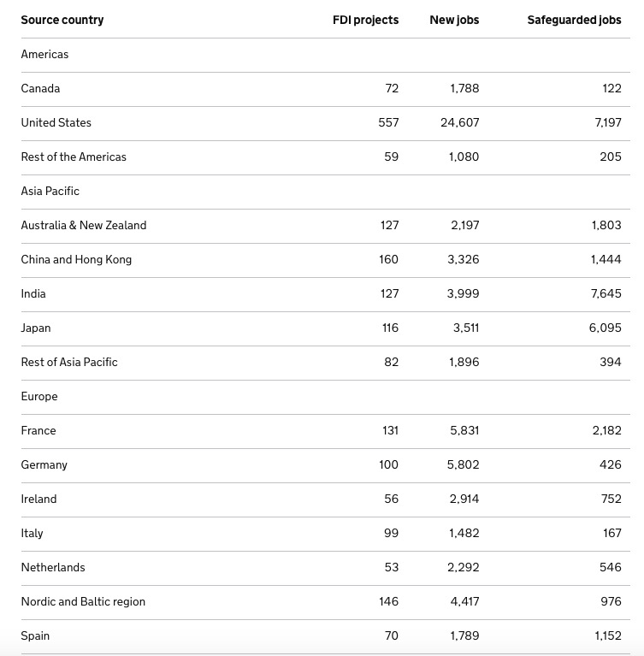
Task: Click the New jobs column header
Action: tap(454, 20)
